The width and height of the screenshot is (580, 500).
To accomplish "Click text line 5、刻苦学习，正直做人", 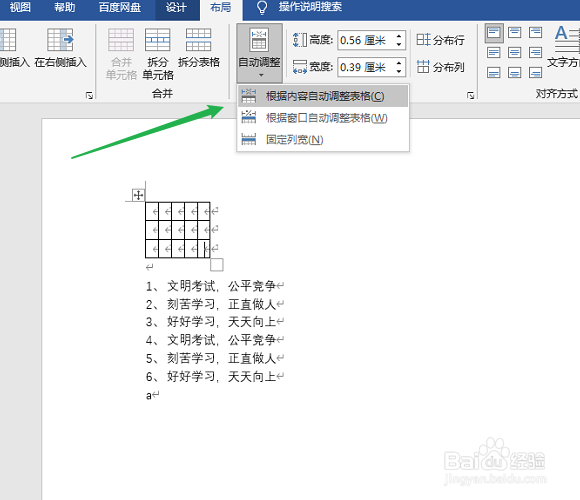I will tap(210, 358).
